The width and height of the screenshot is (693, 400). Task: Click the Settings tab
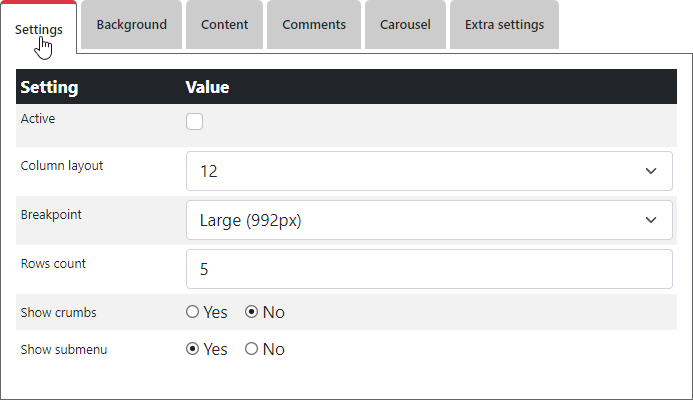[39, 29]
